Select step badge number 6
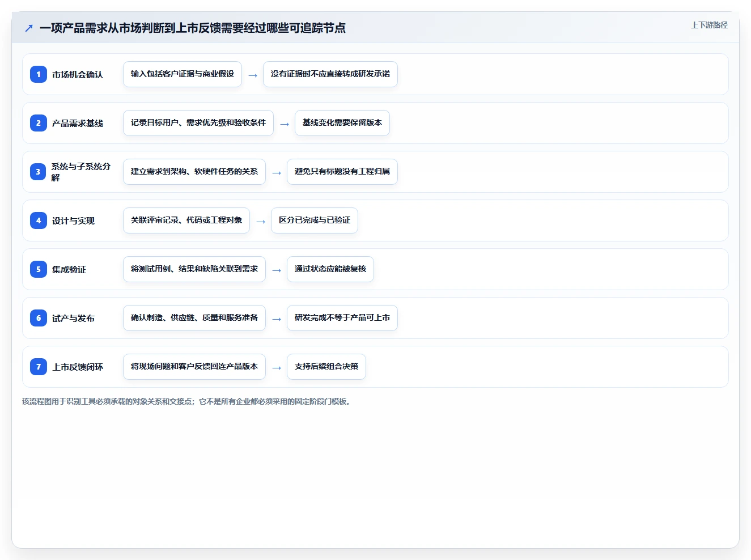 39,318
